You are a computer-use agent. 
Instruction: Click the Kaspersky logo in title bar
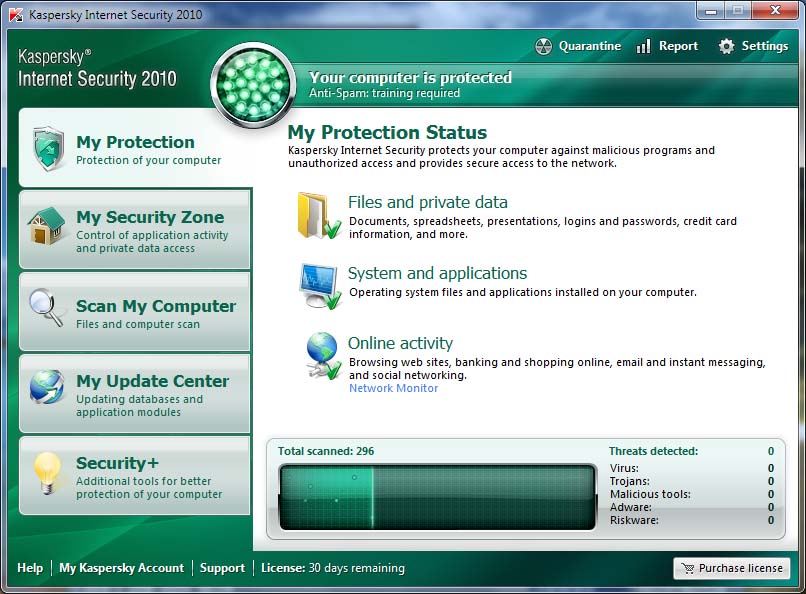[x=16, y=15]
